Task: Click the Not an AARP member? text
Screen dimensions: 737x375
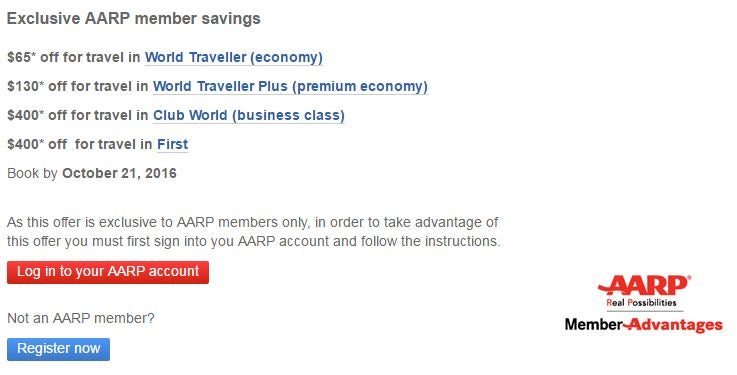Action: (x=81, y=318)
